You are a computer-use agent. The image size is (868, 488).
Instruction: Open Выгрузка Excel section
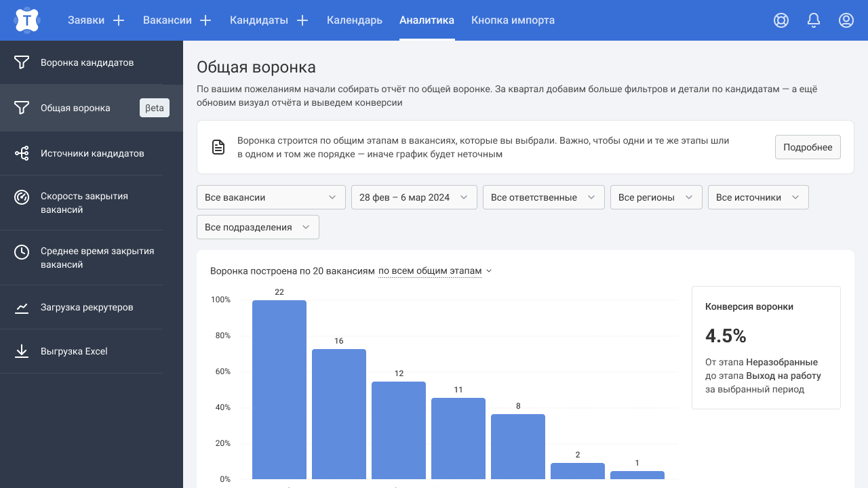92,351
